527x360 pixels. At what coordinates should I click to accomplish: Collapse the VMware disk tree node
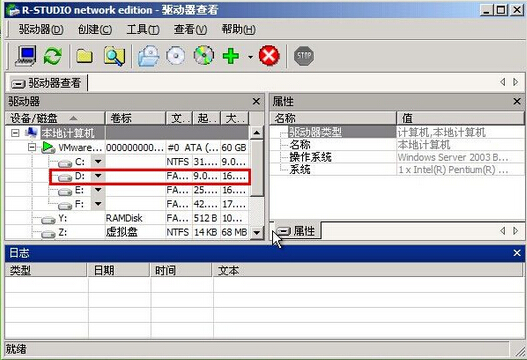point(32,147)
